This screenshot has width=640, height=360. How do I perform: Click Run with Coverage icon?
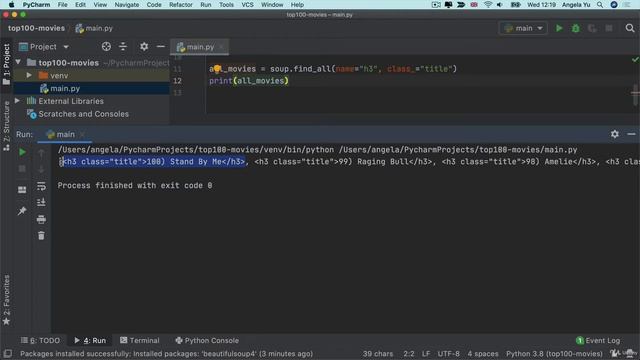(592, 28)
